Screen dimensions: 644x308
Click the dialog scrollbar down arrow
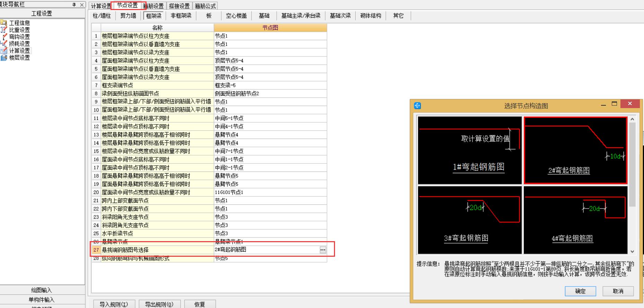pos(632,252)
